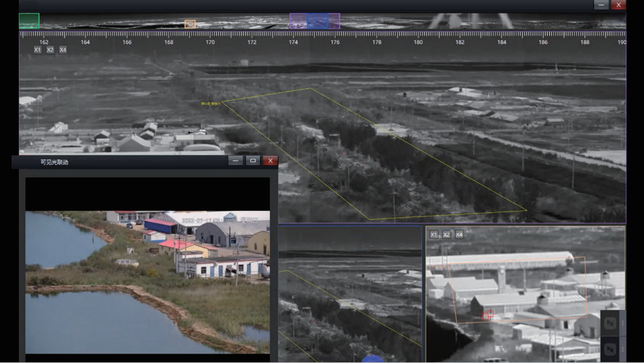Set main panorama zoom to X1
Image resolution: width=644 pixels, height=363 pixels.
pos(37,50)
